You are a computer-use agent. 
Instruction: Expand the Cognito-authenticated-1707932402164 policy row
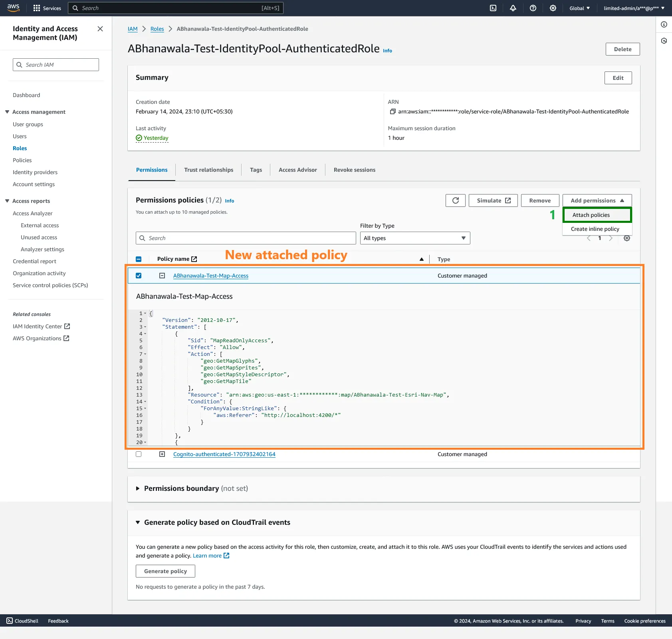(162, 454)
